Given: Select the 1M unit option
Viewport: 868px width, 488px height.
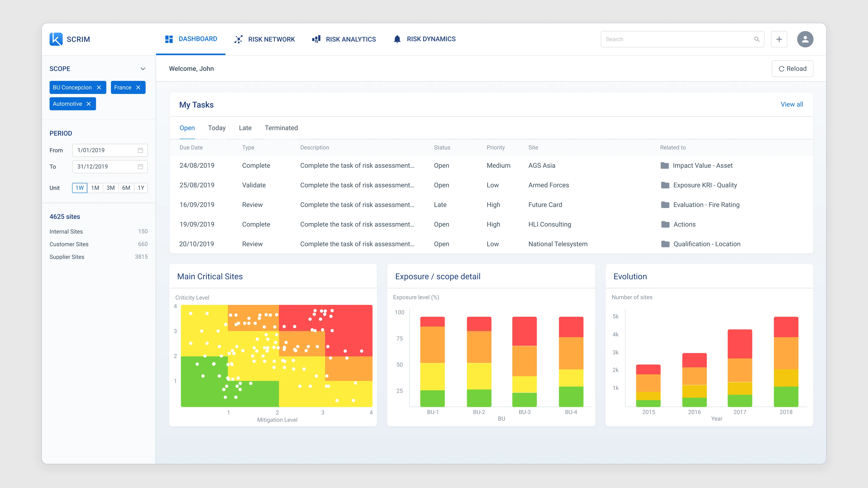Looking at the screenshot, I should pyautogui.click(x=95, y=188).
